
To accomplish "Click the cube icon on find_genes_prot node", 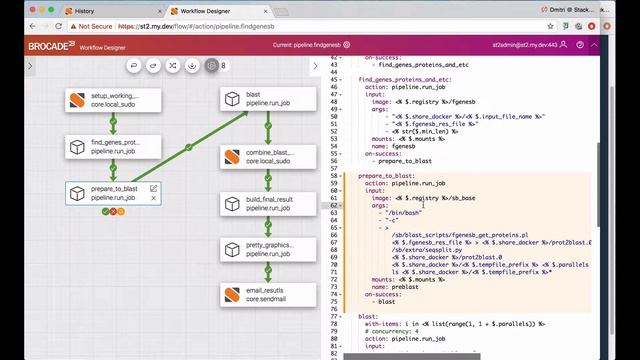I will point(77,147).
